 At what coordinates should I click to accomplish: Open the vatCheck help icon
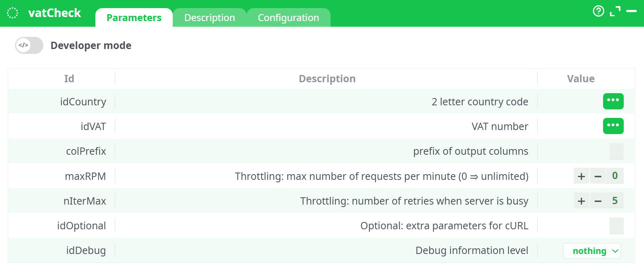(599, 11)
